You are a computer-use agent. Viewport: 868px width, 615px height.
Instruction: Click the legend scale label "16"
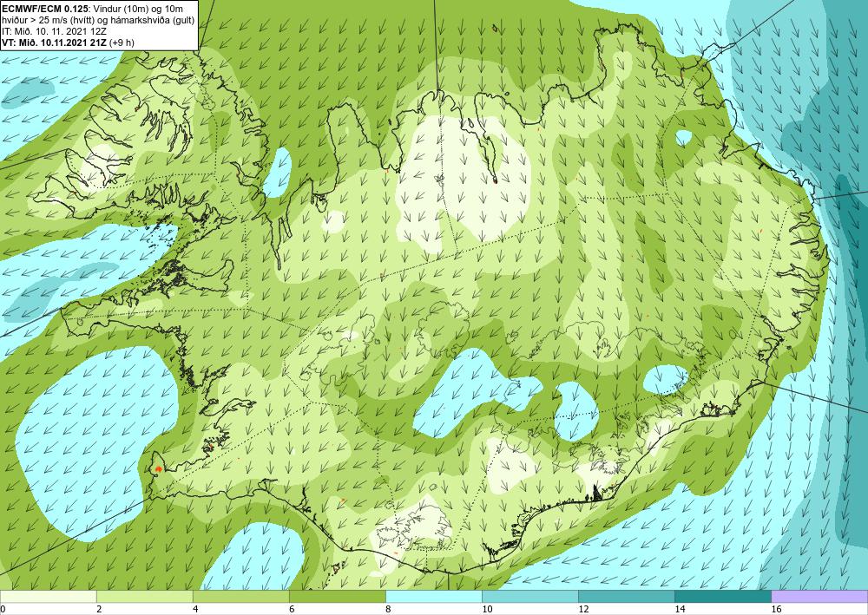tap(776, 610)
